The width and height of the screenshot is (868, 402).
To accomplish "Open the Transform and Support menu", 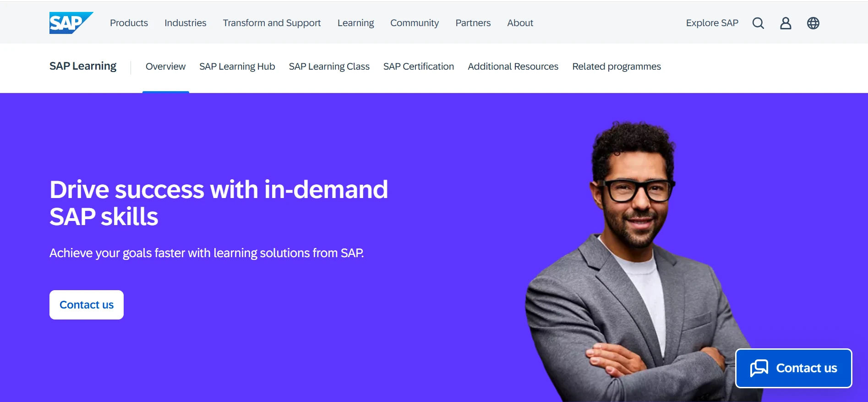I will click(272, 23).
